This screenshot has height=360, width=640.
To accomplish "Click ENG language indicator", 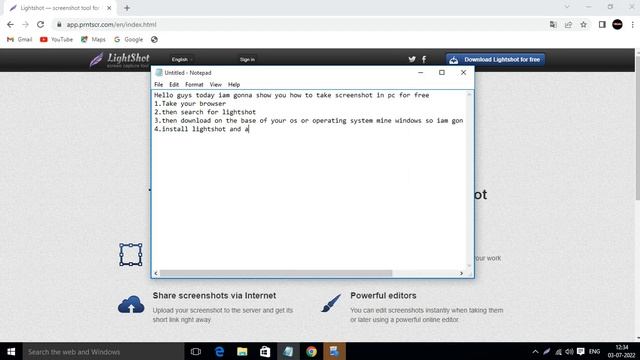I will click(x=595, y=351).
